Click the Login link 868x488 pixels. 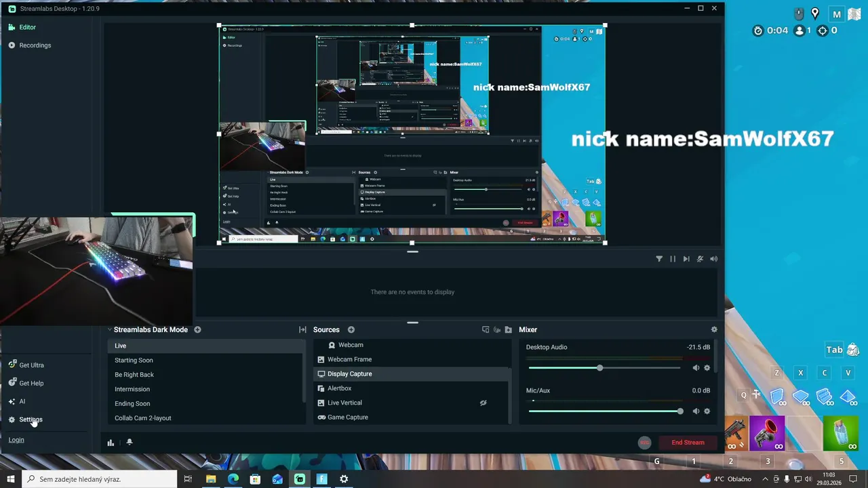coord(16,440)
